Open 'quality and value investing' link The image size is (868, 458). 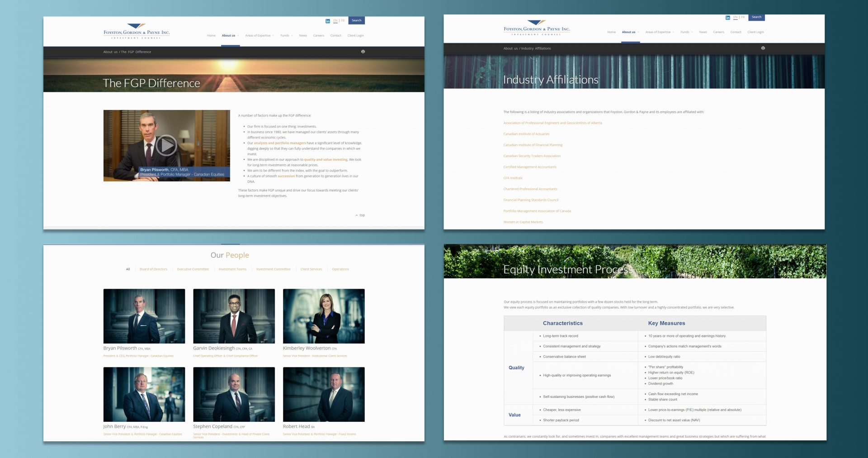325,160
